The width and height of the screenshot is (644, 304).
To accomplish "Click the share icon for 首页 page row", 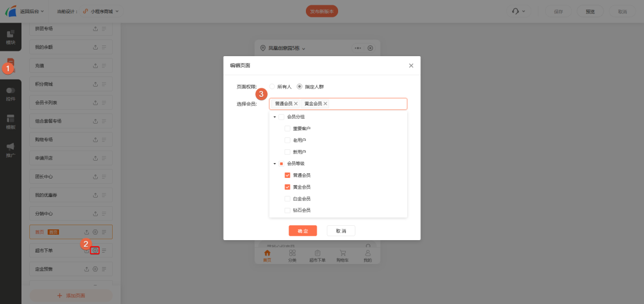I will 86,232.
